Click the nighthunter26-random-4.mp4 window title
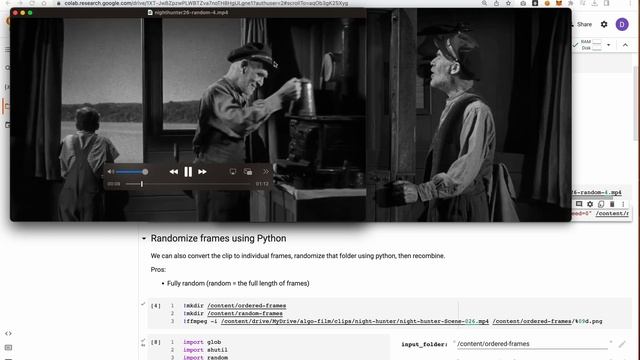 (x=191, y=13)
